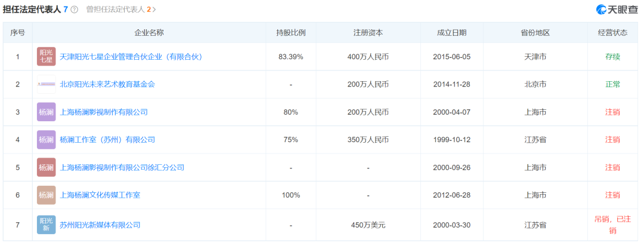Click the 83.39% shareholding cell
The height and width of the screenshot is (246, 644).
click(291, 57)
